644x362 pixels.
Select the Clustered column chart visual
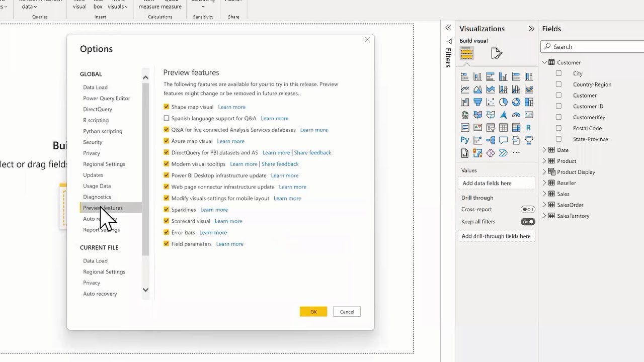[x=503, y=77]
